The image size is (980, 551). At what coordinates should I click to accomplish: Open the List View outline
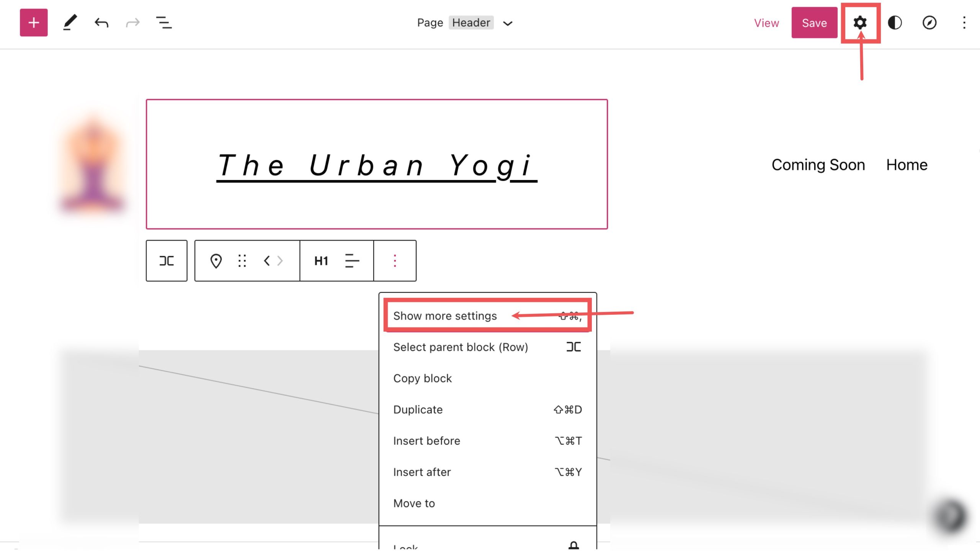[x=164, y=23]
